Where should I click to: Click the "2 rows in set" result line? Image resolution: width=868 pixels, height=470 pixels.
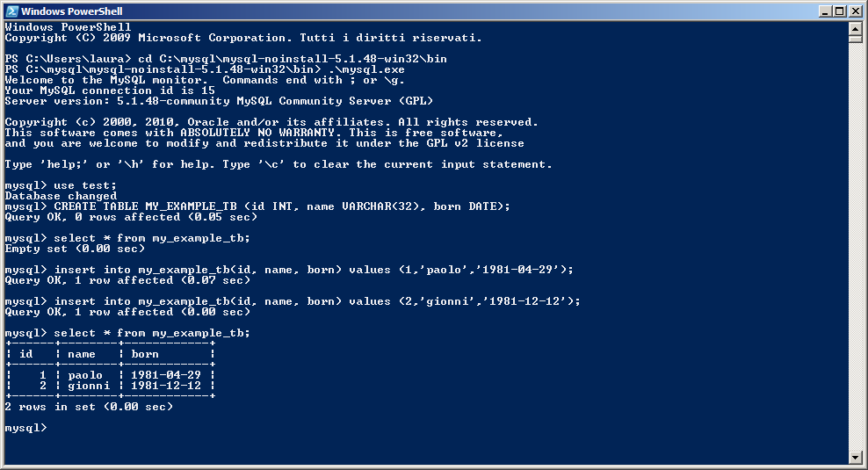(x=89, y=407)
